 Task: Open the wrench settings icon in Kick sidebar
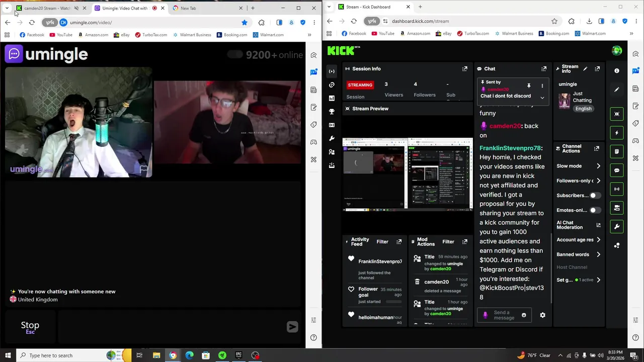click(332, 138)
